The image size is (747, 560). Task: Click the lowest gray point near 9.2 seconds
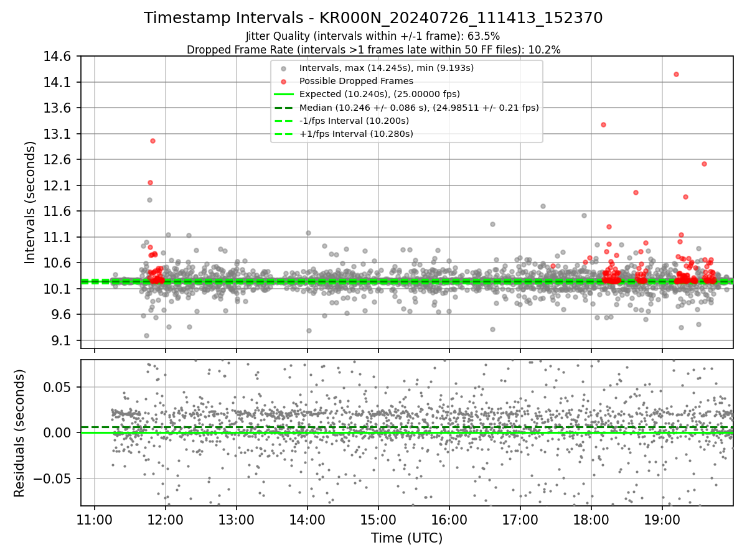pyautogui.click(x=146, y=335)
